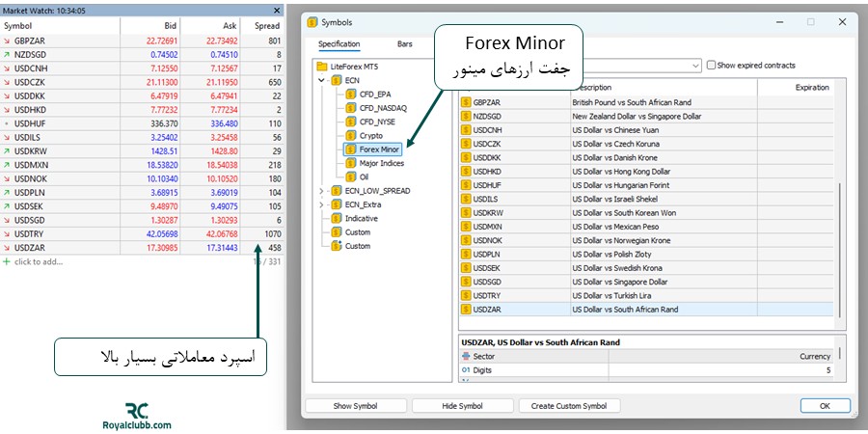Click the CFD_NASDAQ folder icon
The height and width of the screenshot is (434, 868).
351,109
